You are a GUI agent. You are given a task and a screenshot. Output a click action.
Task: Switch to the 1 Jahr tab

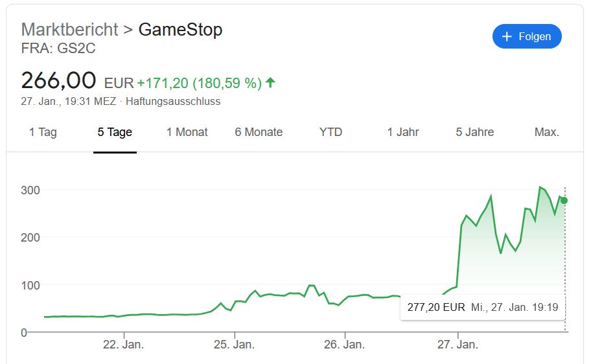403,132
